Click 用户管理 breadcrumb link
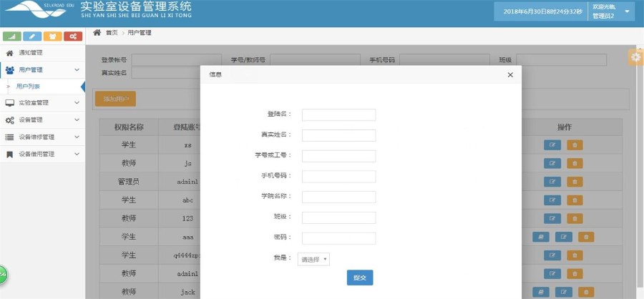Screen dimensions: 644x299 pyautogui.click(x=140, y=33)
